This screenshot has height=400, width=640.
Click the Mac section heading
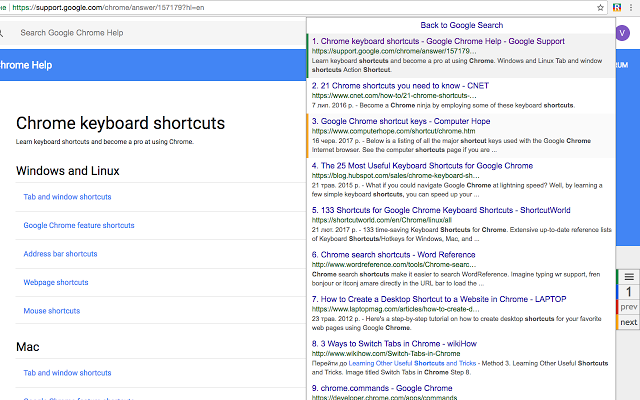28,347
